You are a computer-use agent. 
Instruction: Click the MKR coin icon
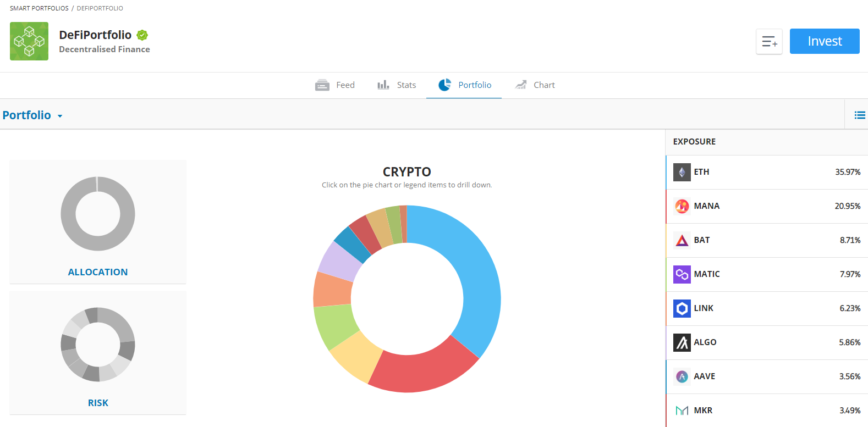click(682, 411)
